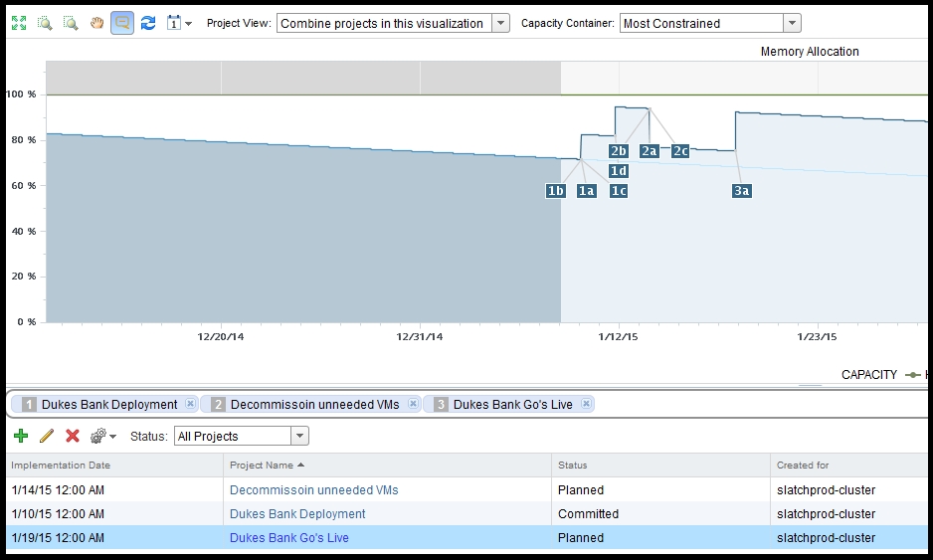Open the Capacity Container combo box
933x560 pixels.
[x=710, y=23]
